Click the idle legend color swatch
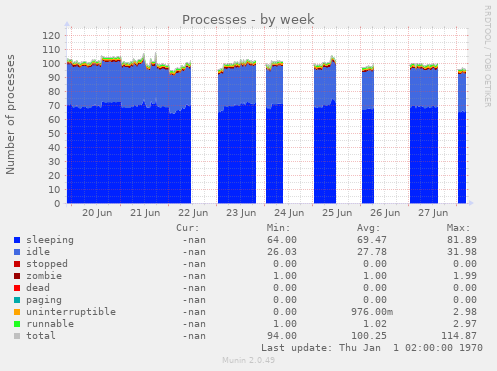The width and height of the screenshot is (497, 371). pos(17,252)
